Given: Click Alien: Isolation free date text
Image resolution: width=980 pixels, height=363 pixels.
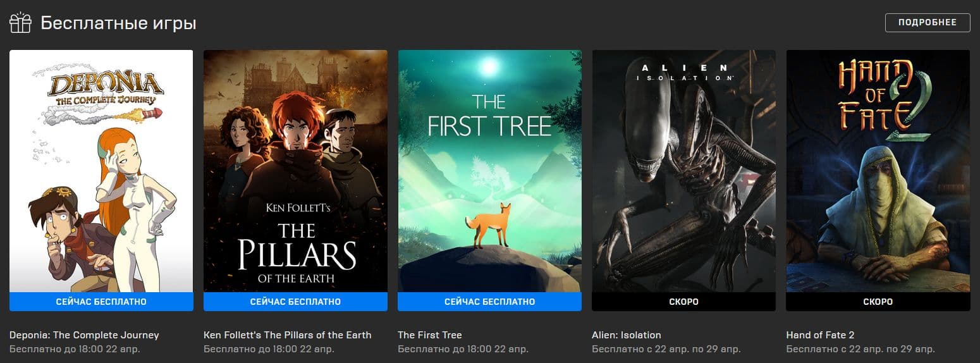Looking at the screenshot, I should pyautogui.click(x=666, y=349).
